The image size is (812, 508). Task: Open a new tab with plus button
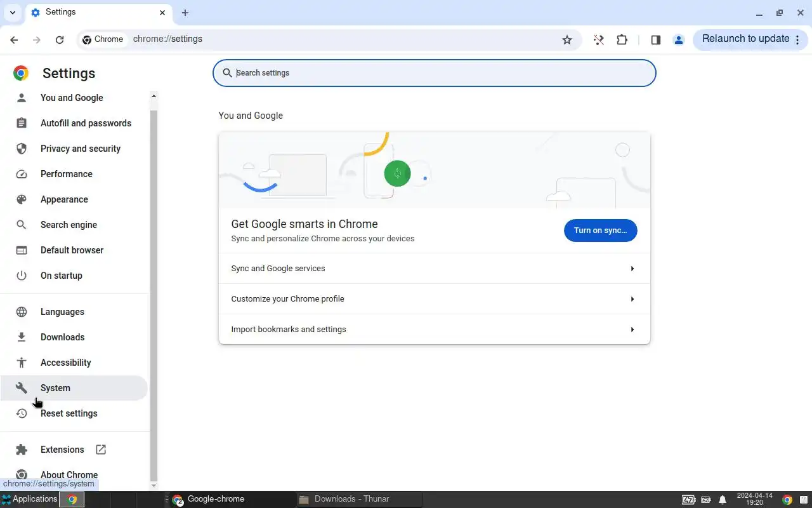(185, 13)
